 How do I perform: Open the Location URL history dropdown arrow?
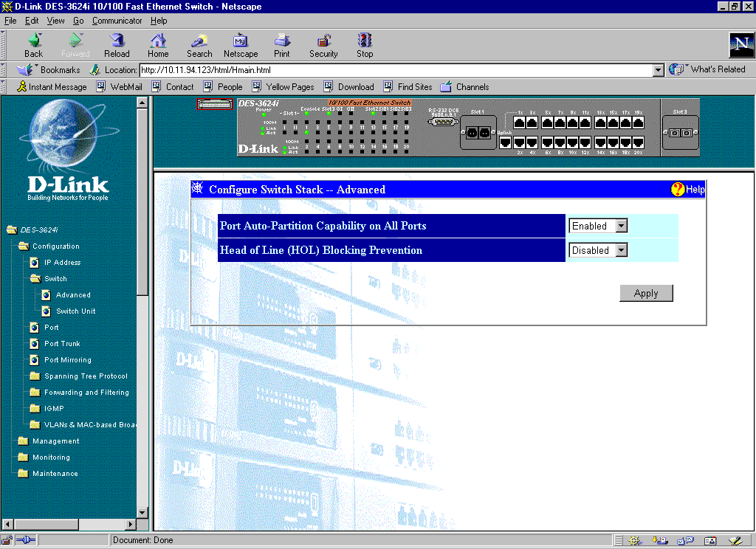click(x=659, y=70)
